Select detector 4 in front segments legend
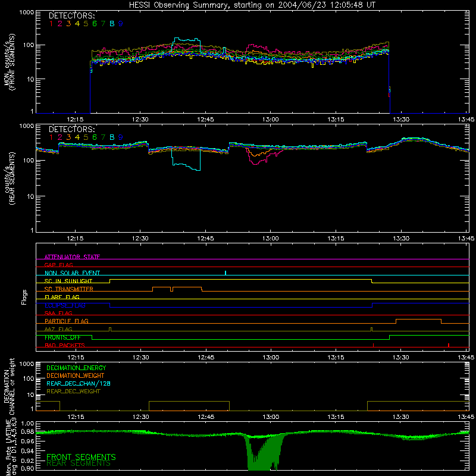Screen dimensions: 476x476 pos(77,24)
